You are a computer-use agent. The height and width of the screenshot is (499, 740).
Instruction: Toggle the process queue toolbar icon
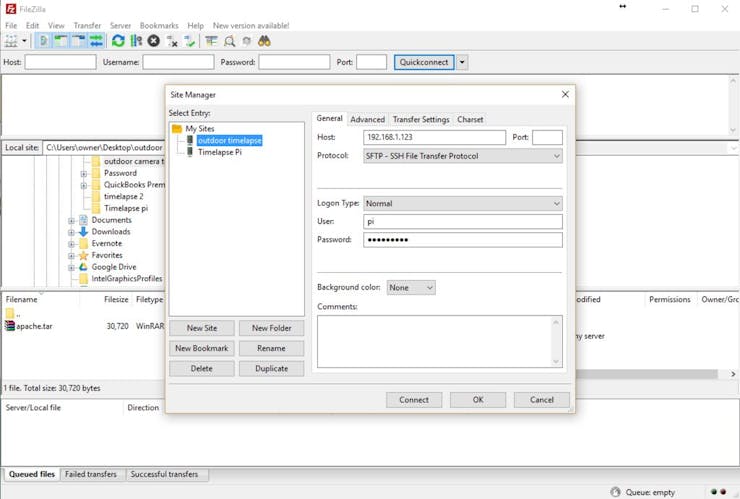(x=136, y=41)
